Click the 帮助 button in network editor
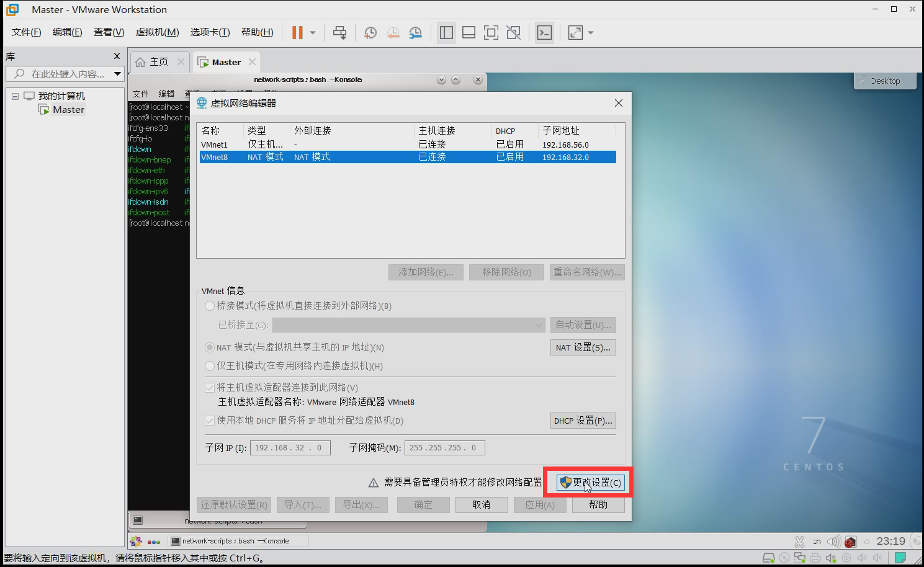 (x=598, y=505)
